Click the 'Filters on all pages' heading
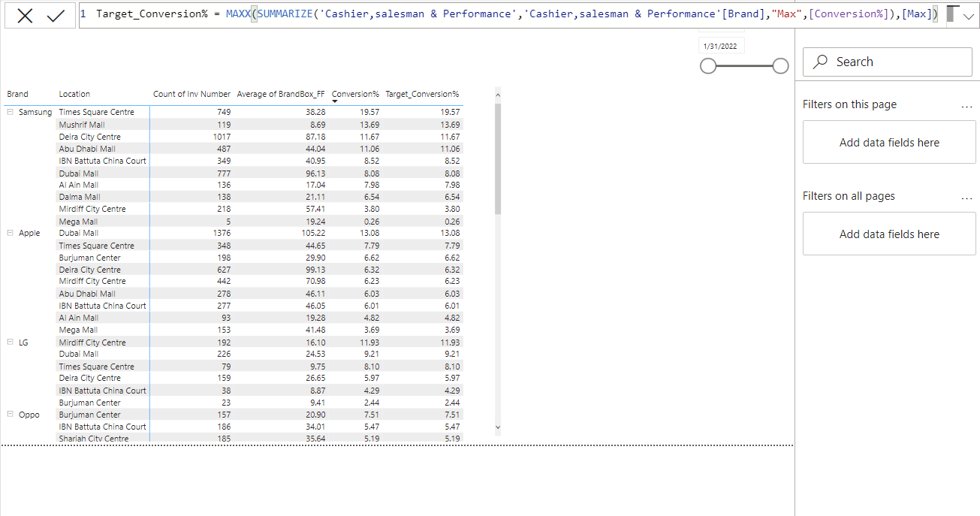 tap(849, 196)
